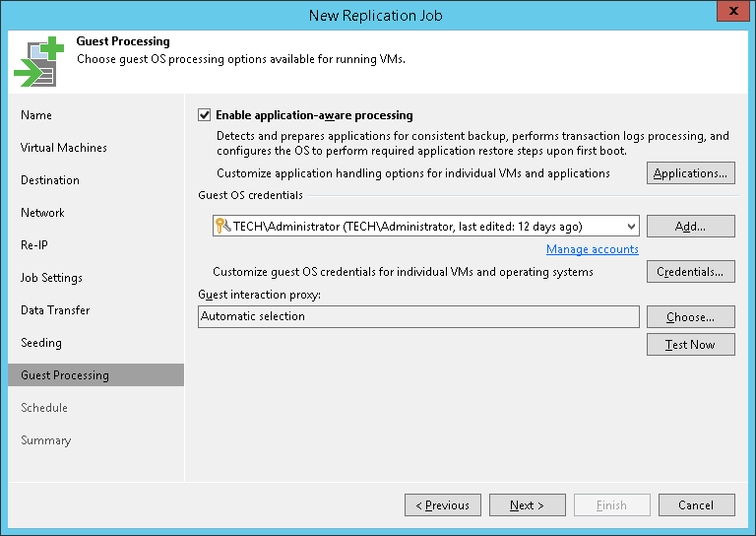Choose a guest interaction proxy
This screenshot has width=756, height=536.
tap(690, 317)
